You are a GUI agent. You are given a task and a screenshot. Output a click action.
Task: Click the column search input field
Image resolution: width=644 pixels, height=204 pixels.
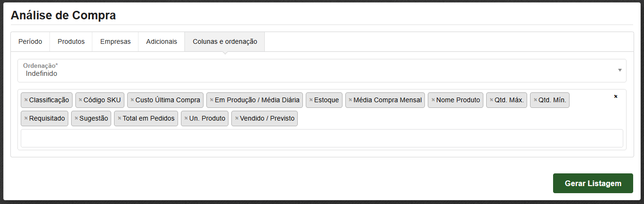click(x=322, y=138)
